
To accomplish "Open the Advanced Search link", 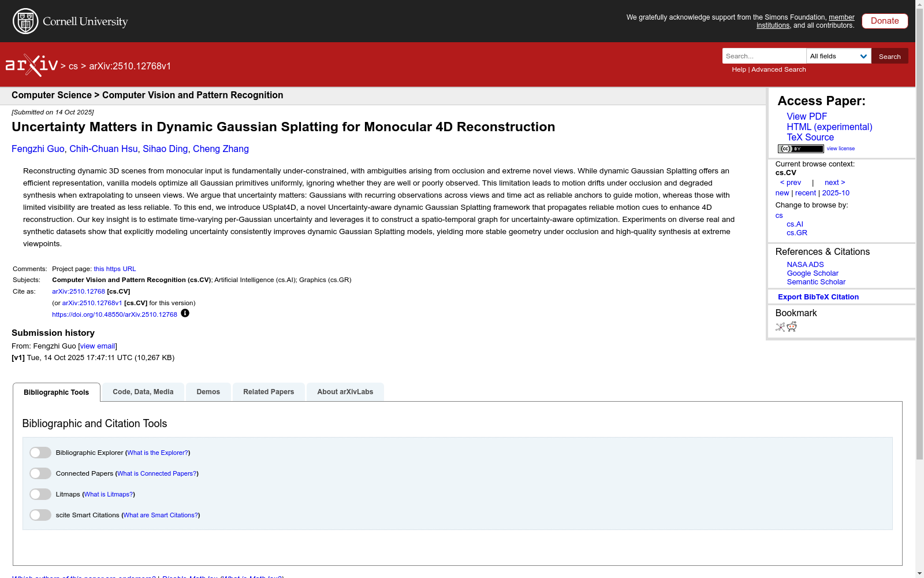I will (x=778, y=69).
